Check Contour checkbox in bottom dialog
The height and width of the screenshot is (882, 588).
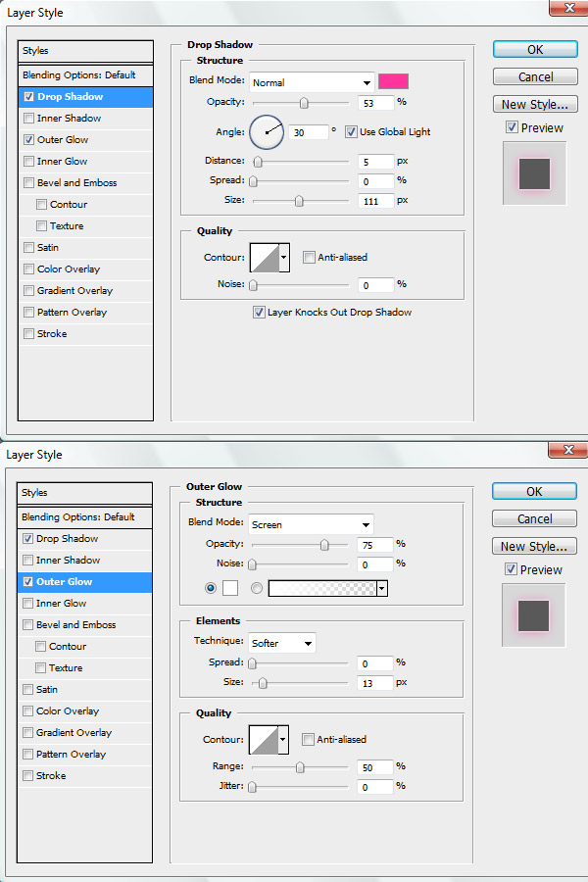tap(40, 647)
